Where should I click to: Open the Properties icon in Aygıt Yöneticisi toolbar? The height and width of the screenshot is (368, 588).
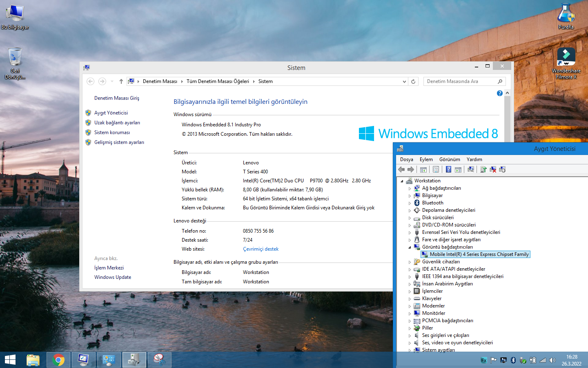pyautogui.click(x=436, y=169)
